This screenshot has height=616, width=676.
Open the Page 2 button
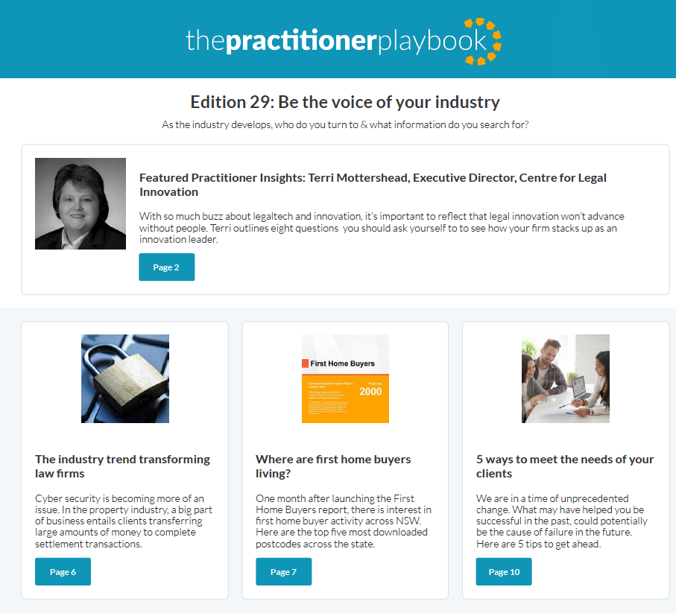pyautogui.click(x=166, y=267)
